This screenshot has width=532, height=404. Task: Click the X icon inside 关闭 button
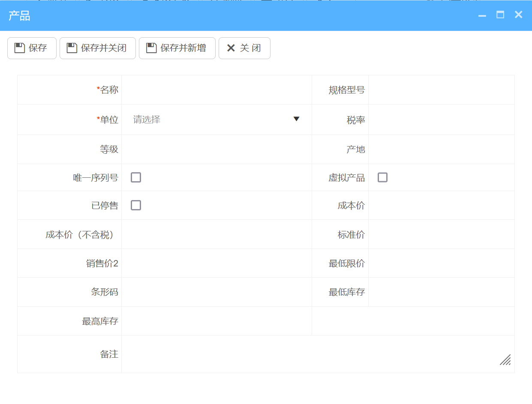[x=231, y=48]
